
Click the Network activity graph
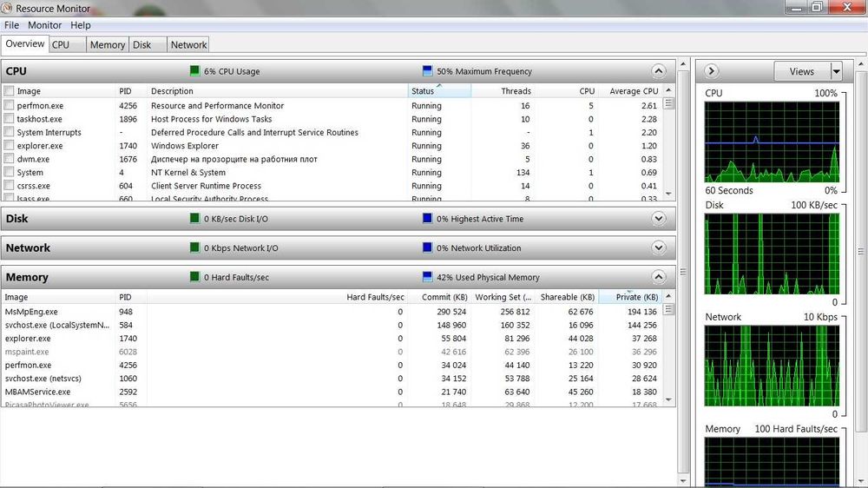(x=772, y=366)
